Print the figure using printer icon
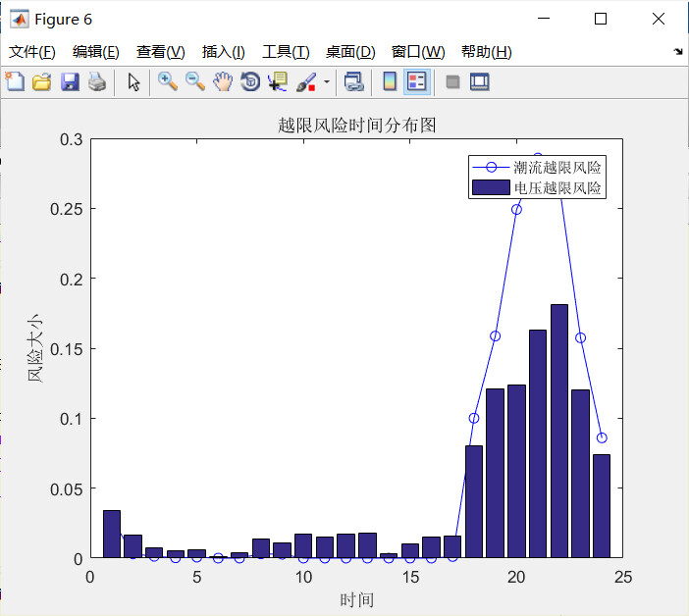The width and height of the screenshot is (689, 616). point(97,81)
